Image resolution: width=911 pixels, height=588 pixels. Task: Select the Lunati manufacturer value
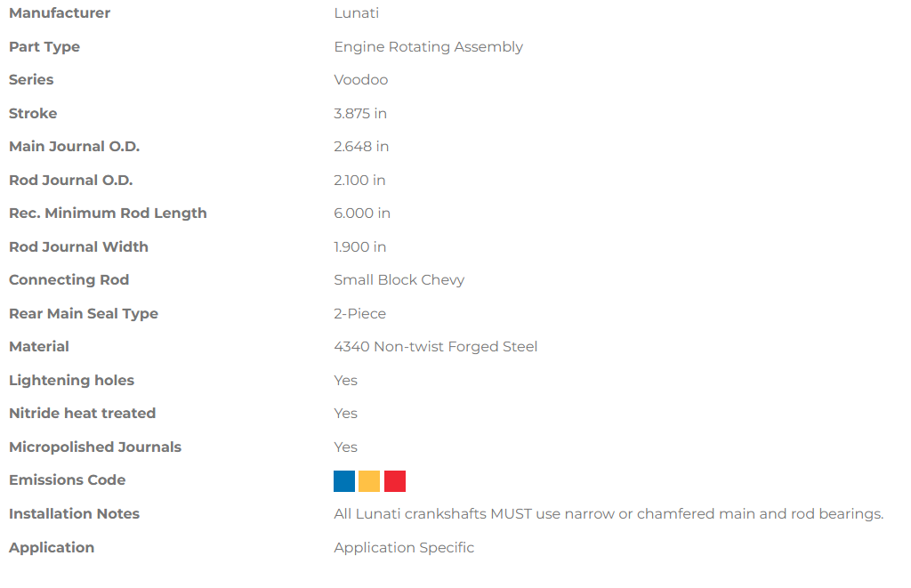click(x=356, y=12)
